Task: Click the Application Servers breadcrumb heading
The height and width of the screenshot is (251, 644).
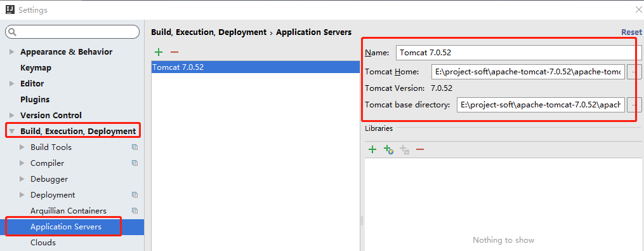Action: click(314, 32)
